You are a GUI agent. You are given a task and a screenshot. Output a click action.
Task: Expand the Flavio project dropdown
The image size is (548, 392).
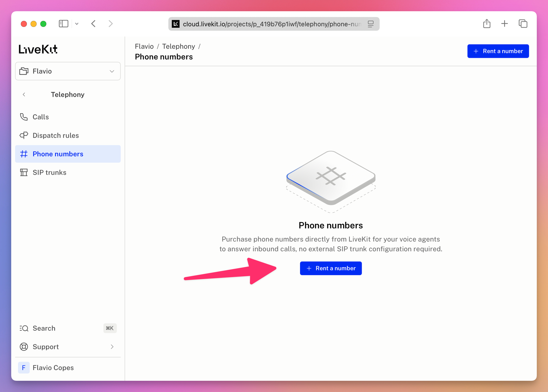(x=68, y=71)
